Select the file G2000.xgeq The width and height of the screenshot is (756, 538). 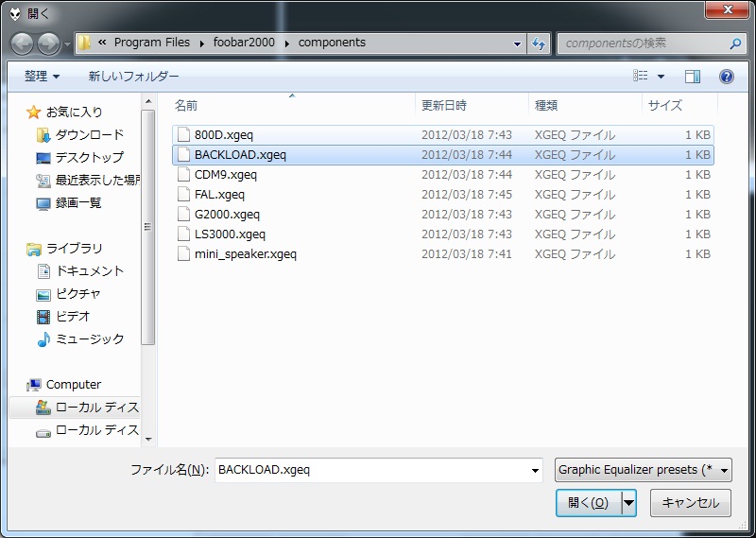[442, 214]
